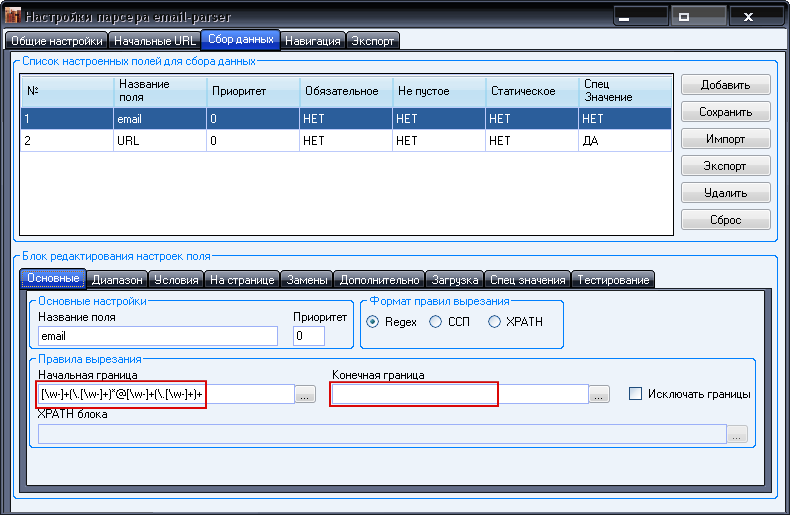This screenshot has width=790, height=515.
Task: Select XPATH cutting rule format
Action: [x=495, y=321]
